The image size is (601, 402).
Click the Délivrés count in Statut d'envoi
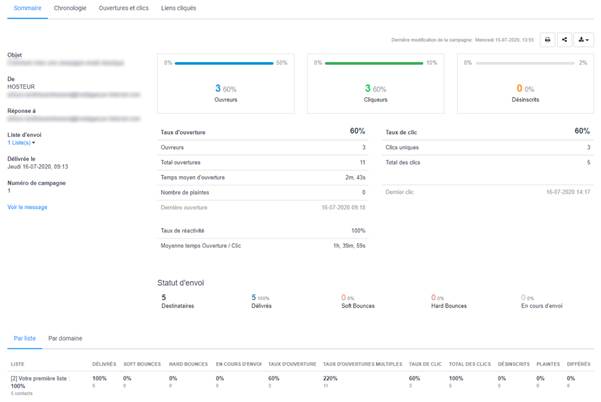coord(254,297)
